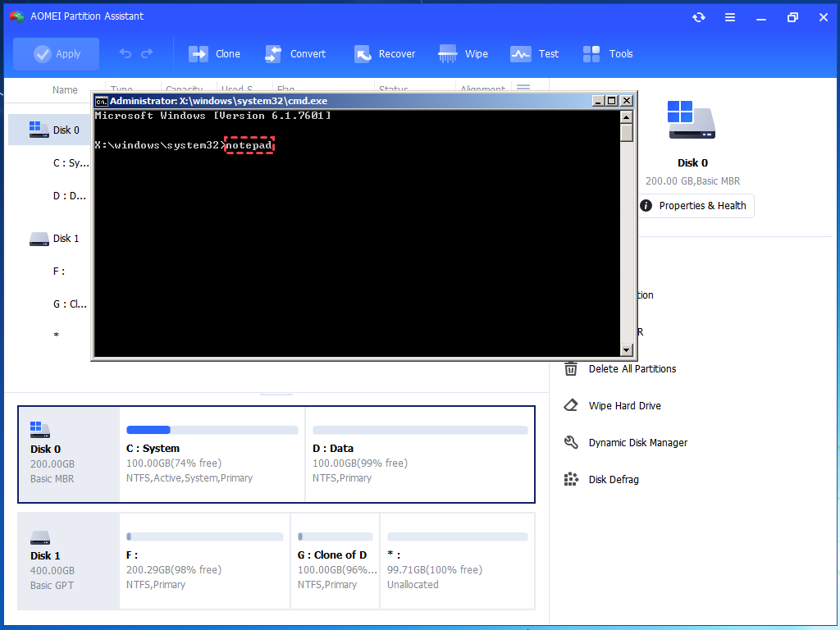This screenshot has height=630, width=840.
Task: Close the cmd.exe window
Action: click(626, 101)
